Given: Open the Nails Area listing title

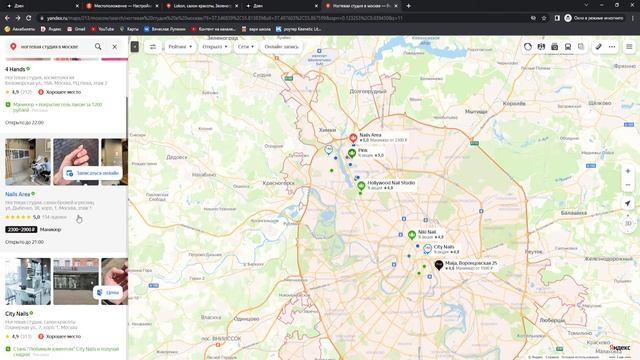Looking at the screenshot, I should click(18, 194).
